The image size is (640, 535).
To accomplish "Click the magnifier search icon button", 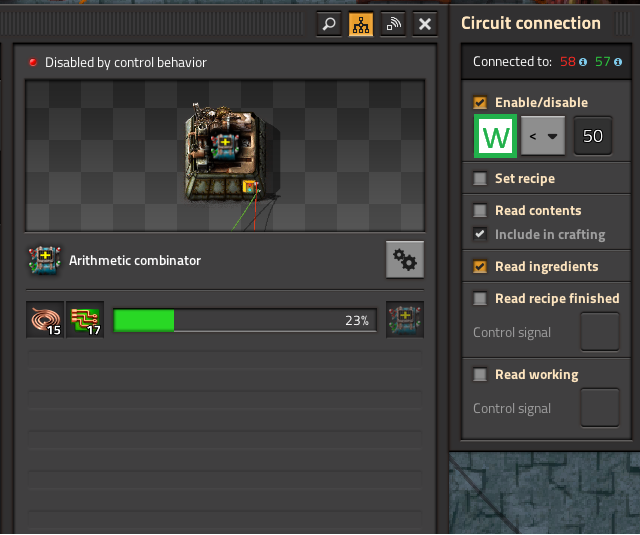I will tap(329, 24).
